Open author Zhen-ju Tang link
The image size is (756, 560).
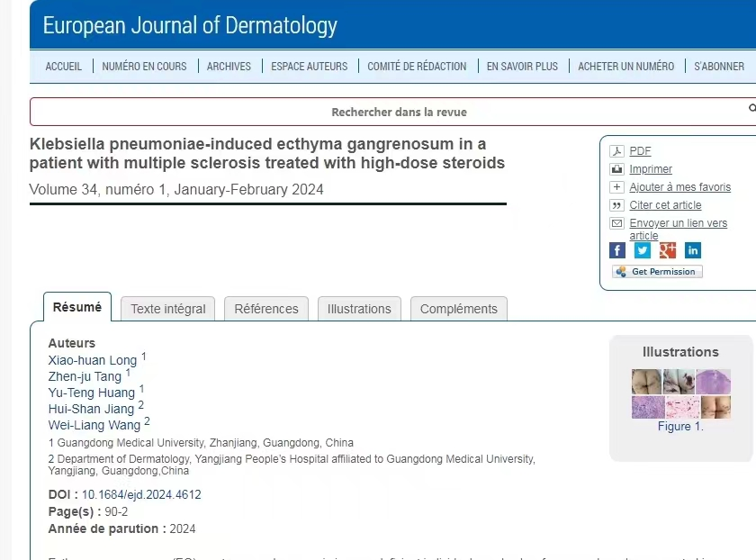point(85,376)
